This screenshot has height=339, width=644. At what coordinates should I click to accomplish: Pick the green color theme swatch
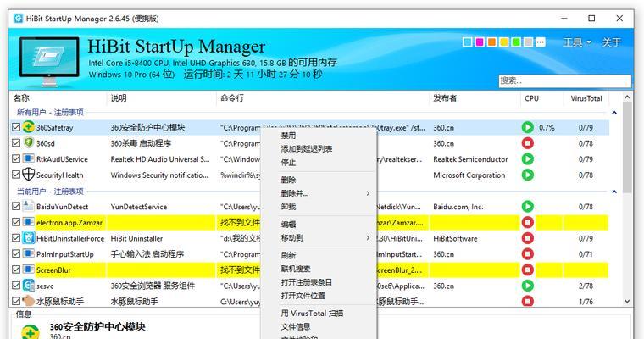[x=516, y=42]
